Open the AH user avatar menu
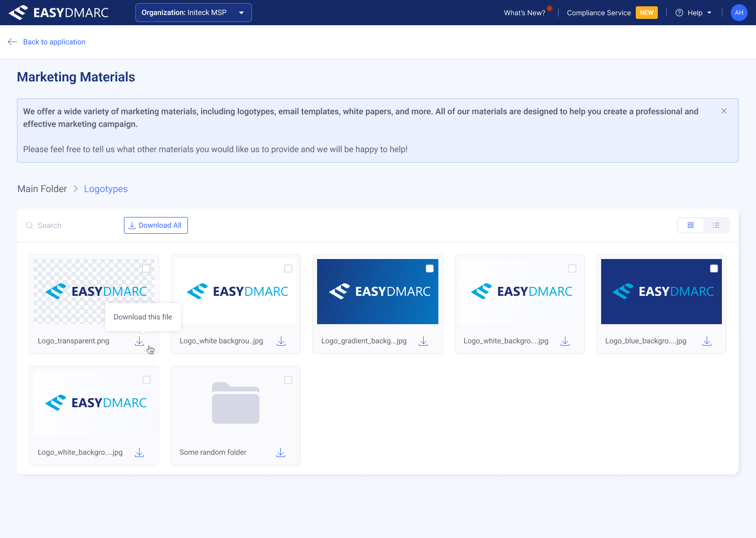 pos(739,13)
